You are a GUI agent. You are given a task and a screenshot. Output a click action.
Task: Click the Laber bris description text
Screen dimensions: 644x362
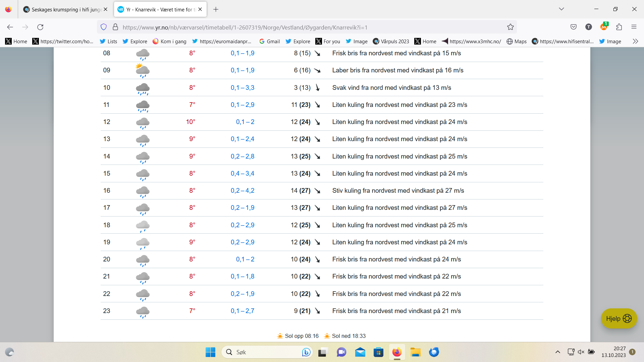point(398,70)
